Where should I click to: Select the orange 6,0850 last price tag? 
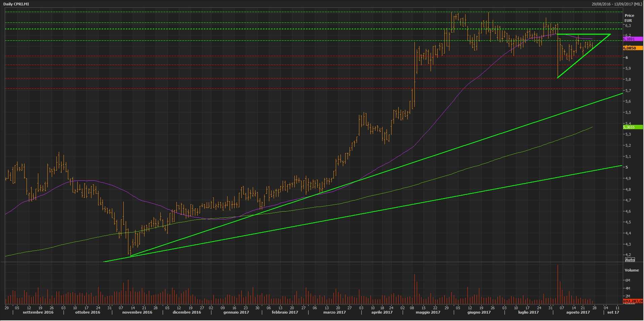(633, 48)
